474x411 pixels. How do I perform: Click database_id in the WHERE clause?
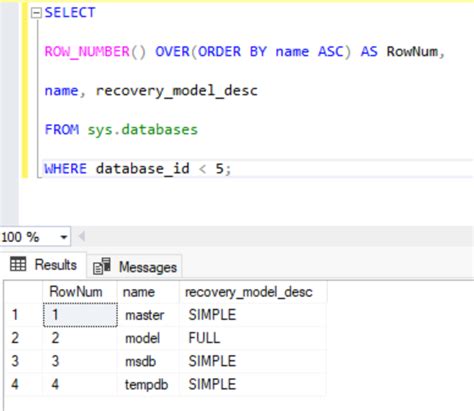(x=143, y=169)
